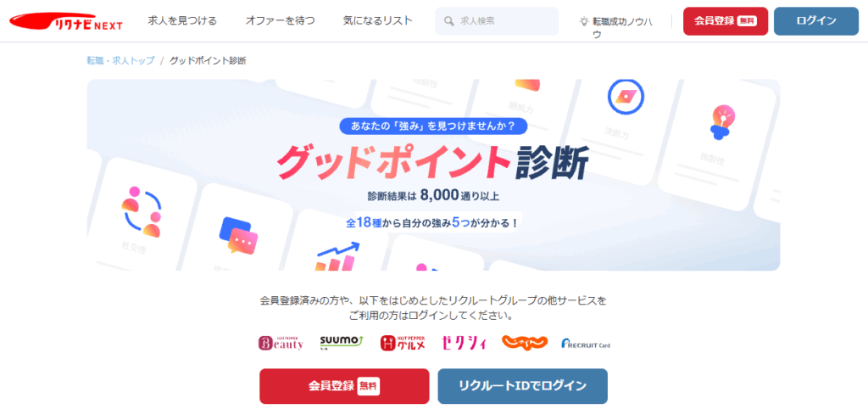The height and width of the screenshot is (409, 868).
Task: Click the header 会員登録 red button
Action: [x=726, y=21]
